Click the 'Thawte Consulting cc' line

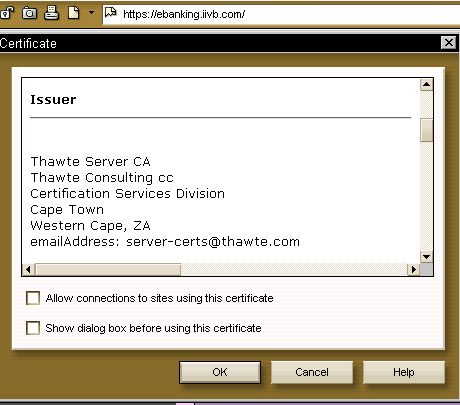(102, 178)
